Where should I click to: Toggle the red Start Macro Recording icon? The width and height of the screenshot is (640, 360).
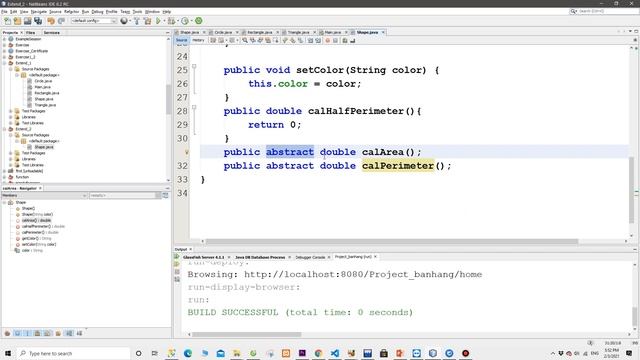tap(327, 40)
